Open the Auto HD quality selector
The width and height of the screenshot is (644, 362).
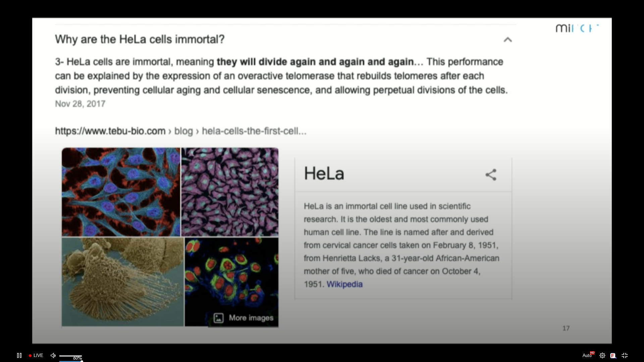coord(588,355)
